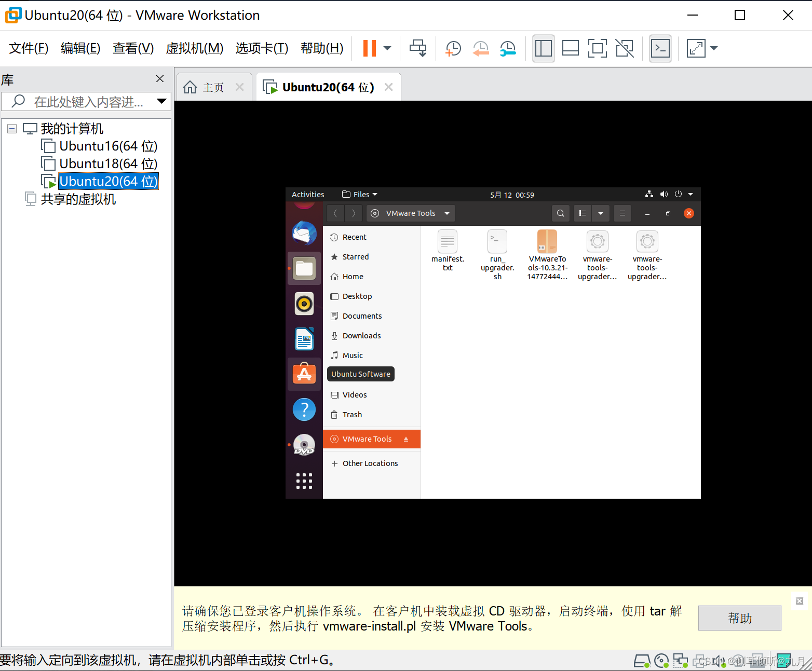812x671 pixels.
Task: Select Other Locations in Files sidebar
Action: [x=370, y=463]
